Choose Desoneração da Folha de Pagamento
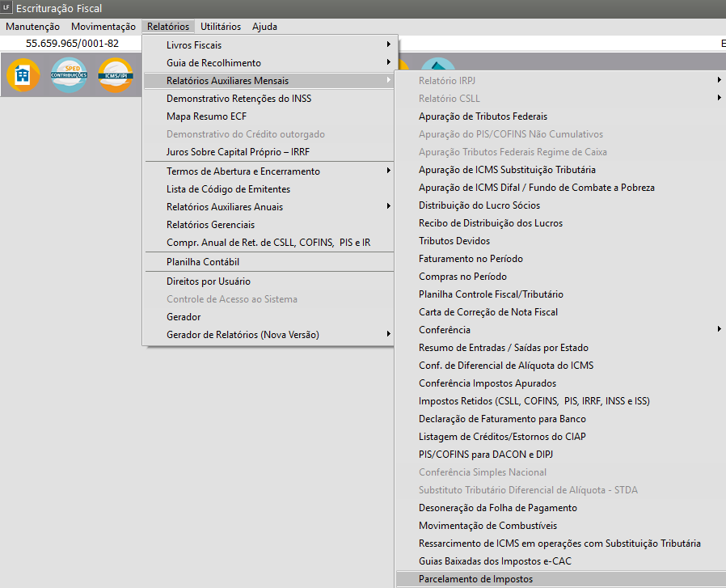The image size is (726, 588). click(x=497, y=508)
